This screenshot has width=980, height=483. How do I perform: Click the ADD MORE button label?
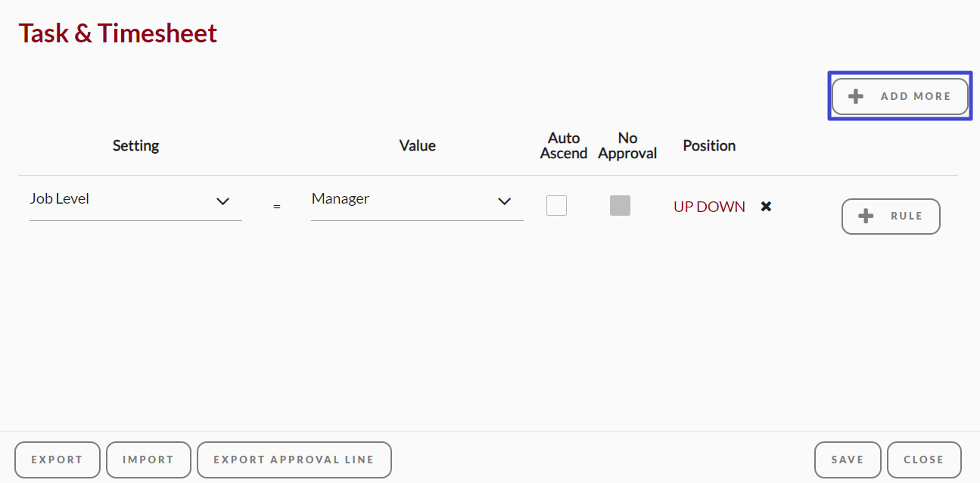pyautogui.click(x=916, y=96)
